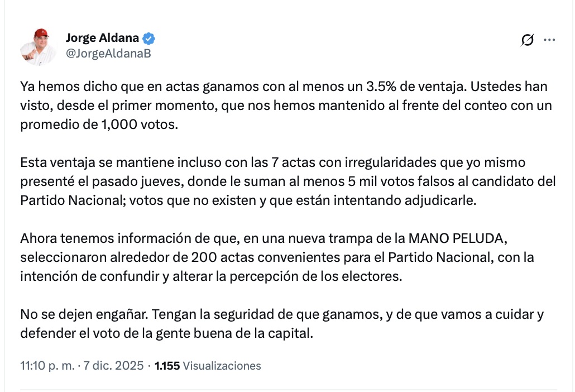Open Grok actions icon on the post
Screen dimensions: 575x392
coord(527,40)
